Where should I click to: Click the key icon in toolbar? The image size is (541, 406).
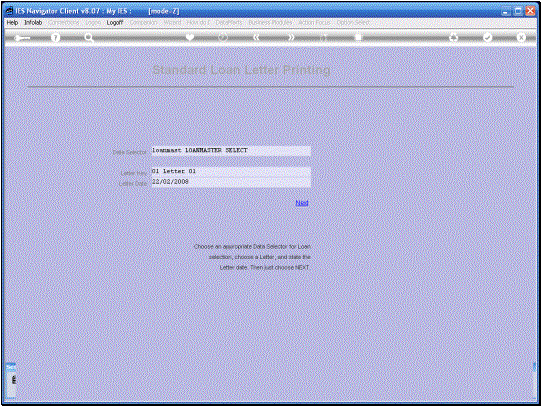(x=22, y=38)
